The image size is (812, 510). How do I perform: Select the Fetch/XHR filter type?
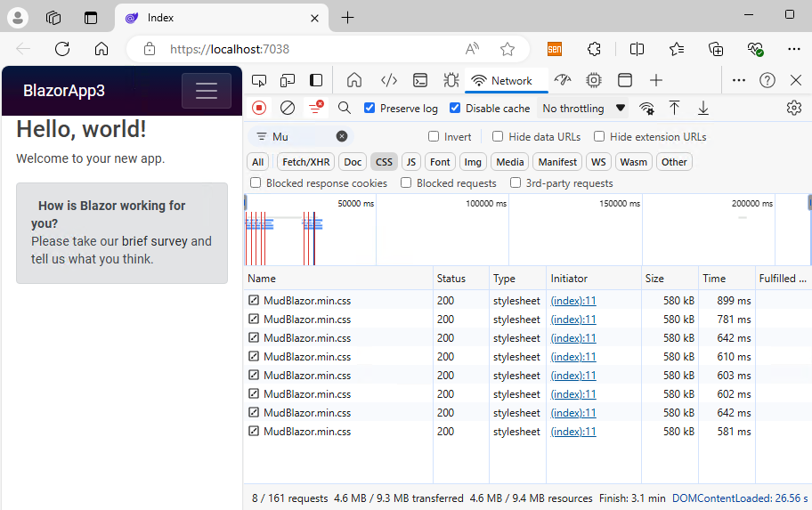(306, 162)
